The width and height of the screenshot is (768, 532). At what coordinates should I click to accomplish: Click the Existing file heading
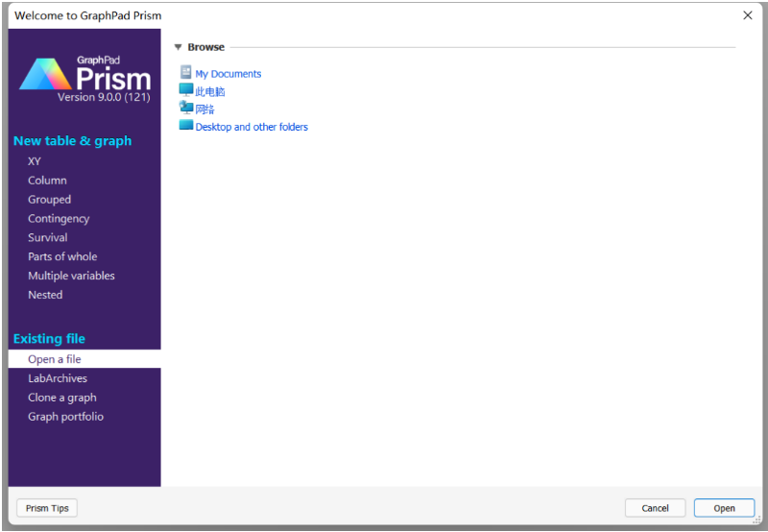(49, 338)
